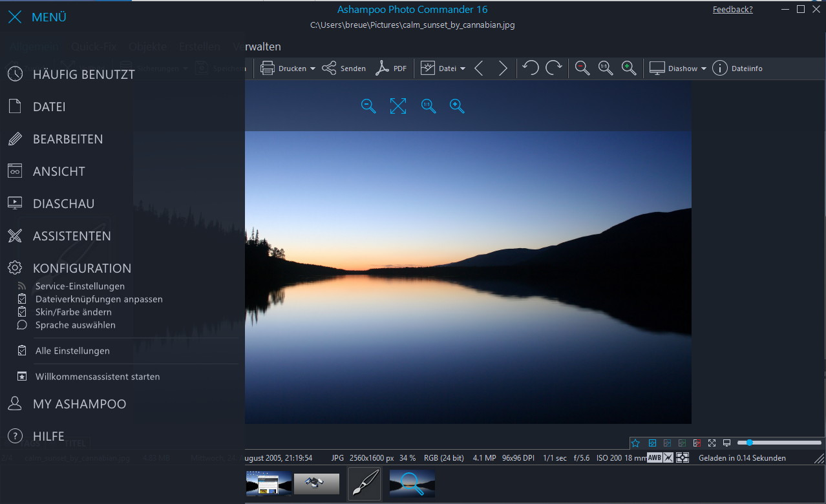
Task: Click the MENÜ header label
Action: point(49,17)
